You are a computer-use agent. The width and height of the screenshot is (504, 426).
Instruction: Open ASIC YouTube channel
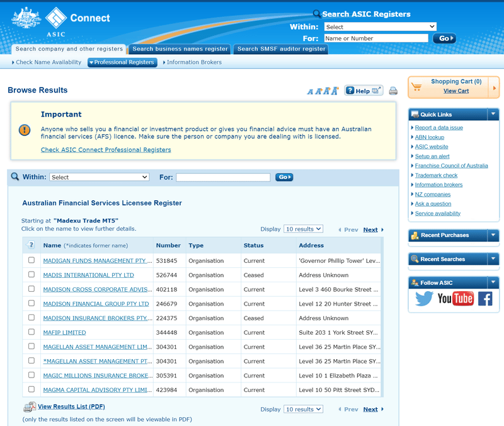(455, 298)
